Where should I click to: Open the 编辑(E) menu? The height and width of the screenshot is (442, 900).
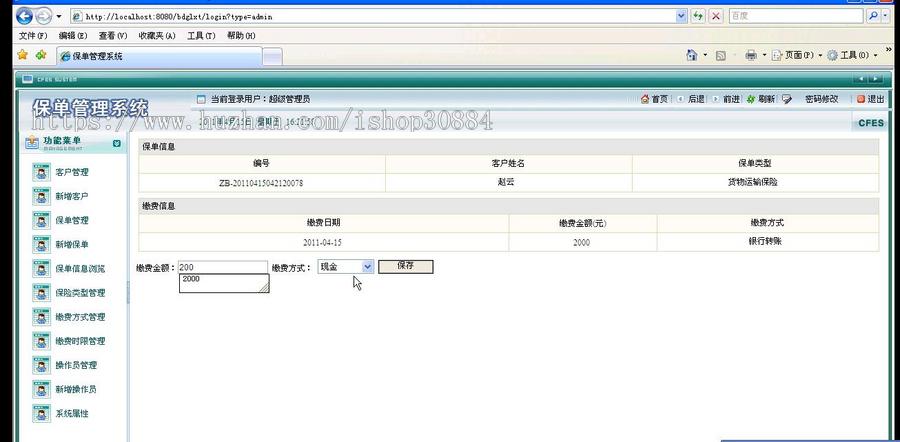click(x=73, y=36)
